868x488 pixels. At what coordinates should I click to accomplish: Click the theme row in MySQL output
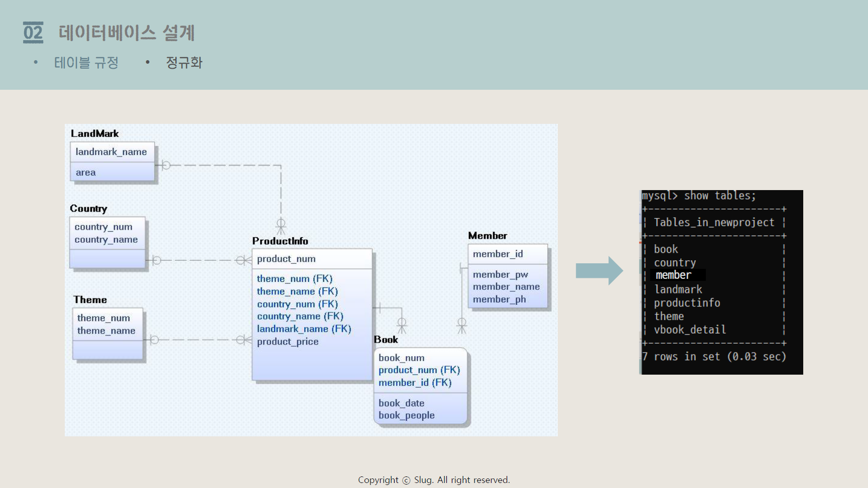coord(669,316)
